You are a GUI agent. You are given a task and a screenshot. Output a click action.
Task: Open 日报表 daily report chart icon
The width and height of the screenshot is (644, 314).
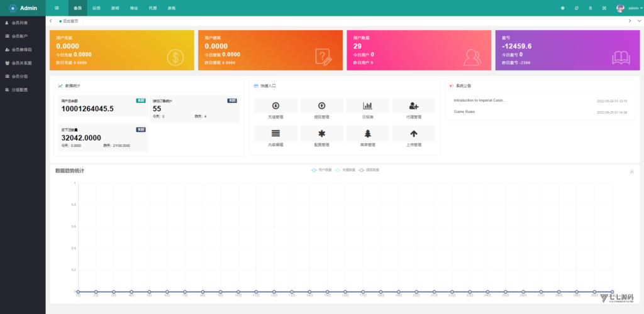point(367,106)
